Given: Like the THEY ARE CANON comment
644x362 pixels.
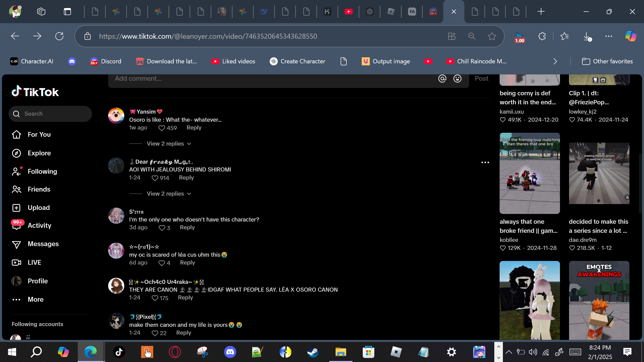Looking at the screenshot, I should pyautogui.click(x=155, y=298).
